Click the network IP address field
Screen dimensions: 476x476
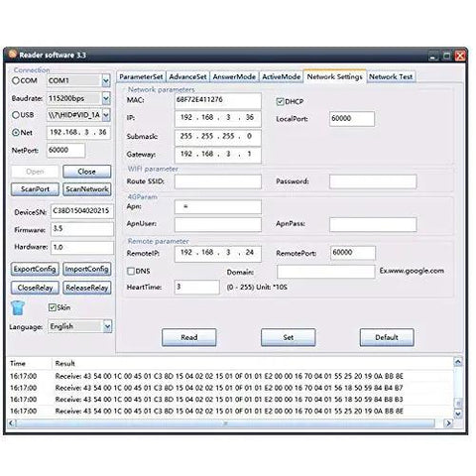pos(218,118)
